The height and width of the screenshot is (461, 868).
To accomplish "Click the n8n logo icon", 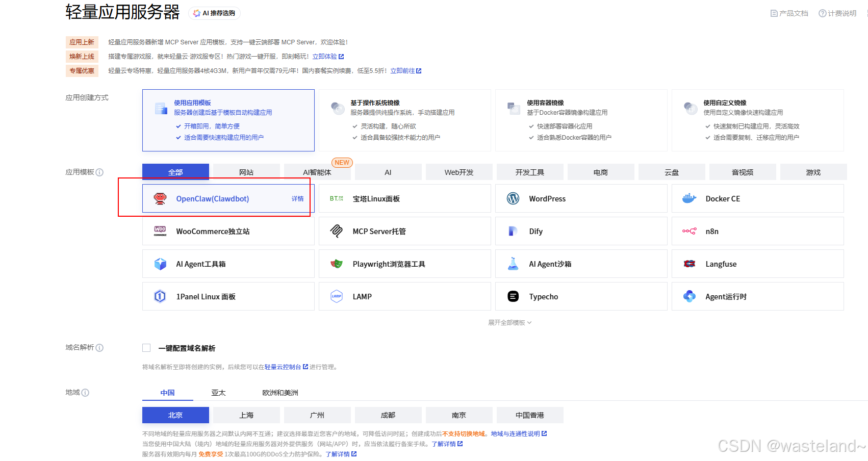I will (690, 231).
